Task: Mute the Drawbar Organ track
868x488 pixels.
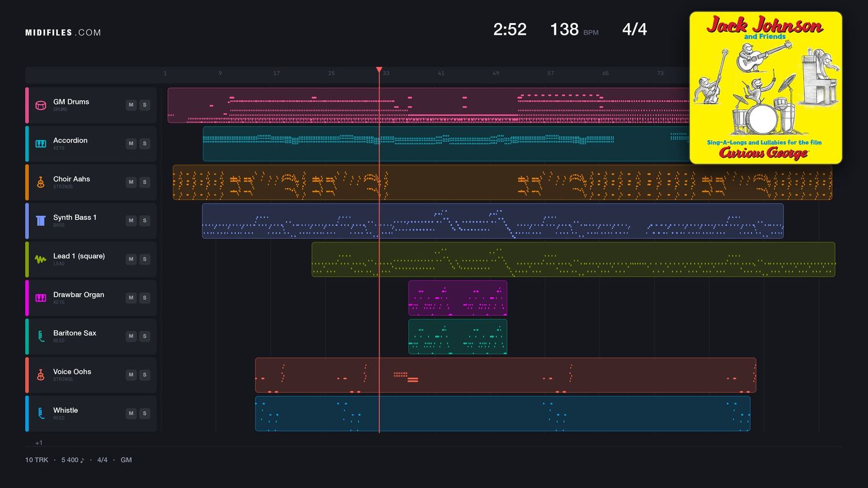Action: [x=131, y=298]
